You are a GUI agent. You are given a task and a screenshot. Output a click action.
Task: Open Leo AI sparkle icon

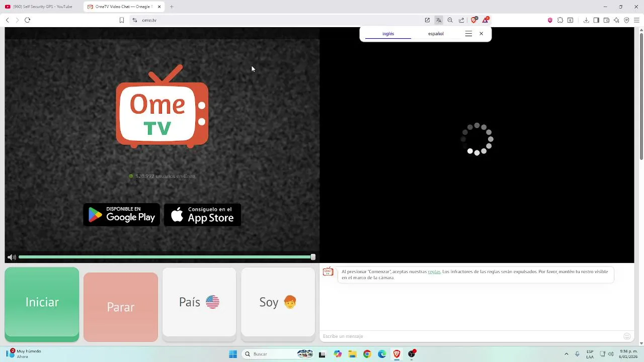pyautogui.click(x=616, y=20)
